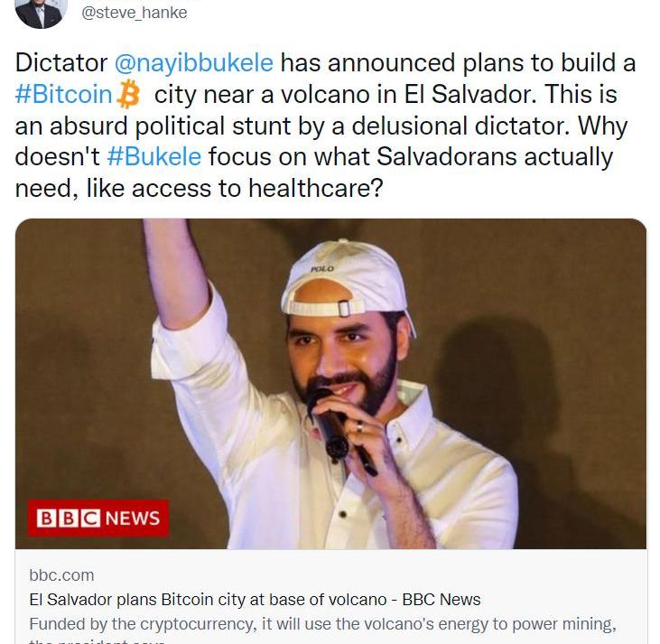Screen dimensions: 660x644
Task: Click the bbc.com domain label
Action: click(x=61, y=574)
